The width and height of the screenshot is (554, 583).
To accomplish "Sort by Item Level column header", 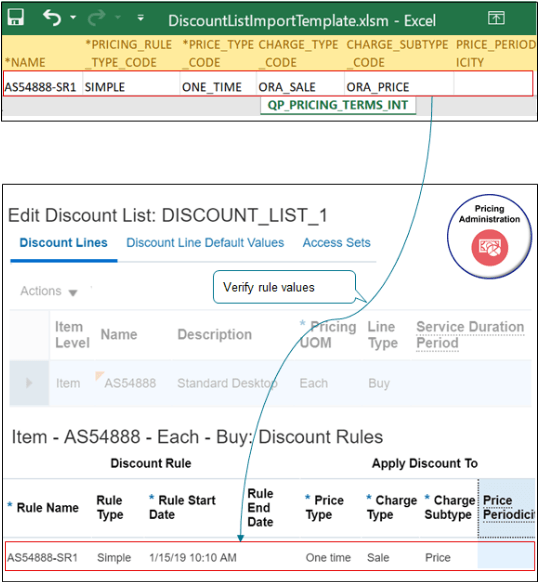I will [73, 335].
